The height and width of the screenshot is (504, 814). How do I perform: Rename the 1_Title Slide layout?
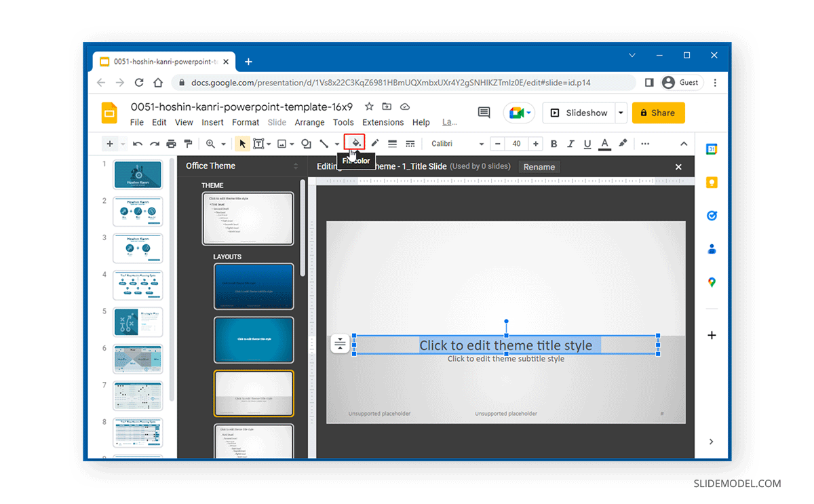tap(539, 167)
